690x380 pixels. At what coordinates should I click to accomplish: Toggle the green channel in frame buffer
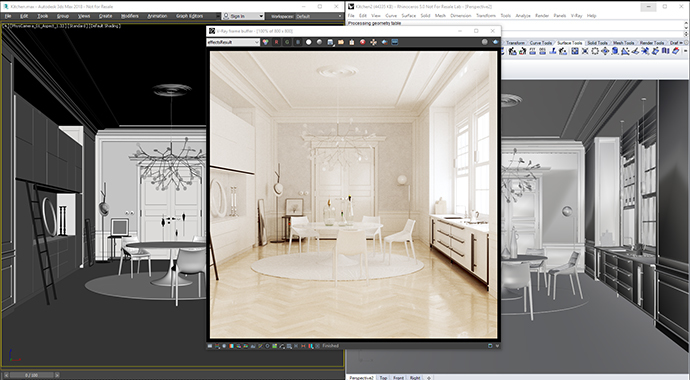[287, 42]
